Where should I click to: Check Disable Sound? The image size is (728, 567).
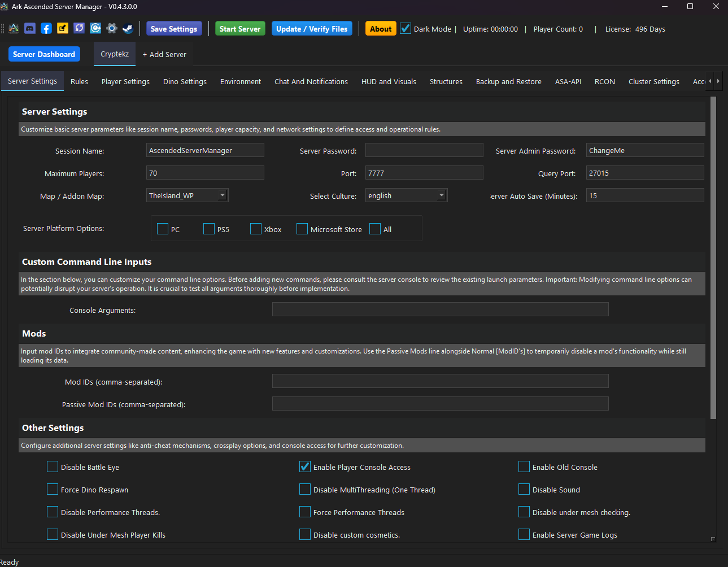[524, 489]
